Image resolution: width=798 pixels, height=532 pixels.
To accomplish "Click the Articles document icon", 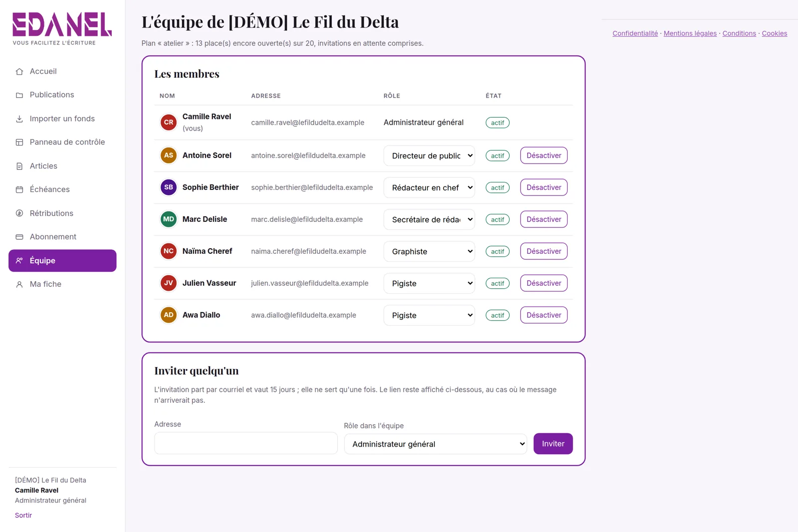I will [x=19, y=166].
